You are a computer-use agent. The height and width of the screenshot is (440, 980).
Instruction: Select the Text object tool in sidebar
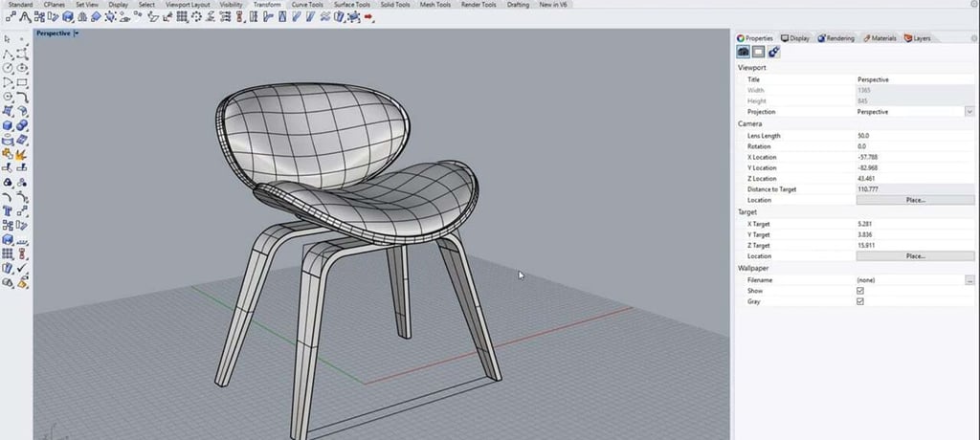click(8, 210)
